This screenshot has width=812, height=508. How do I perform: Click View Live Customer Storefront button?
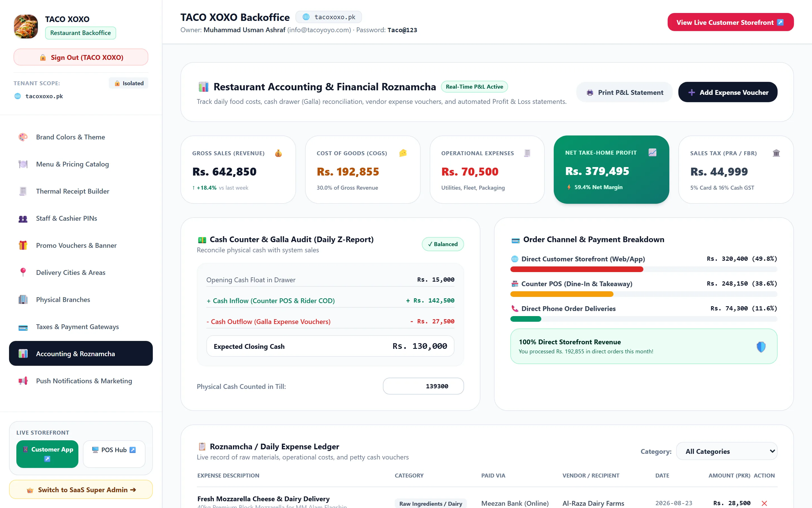click(x=731, y=23)
